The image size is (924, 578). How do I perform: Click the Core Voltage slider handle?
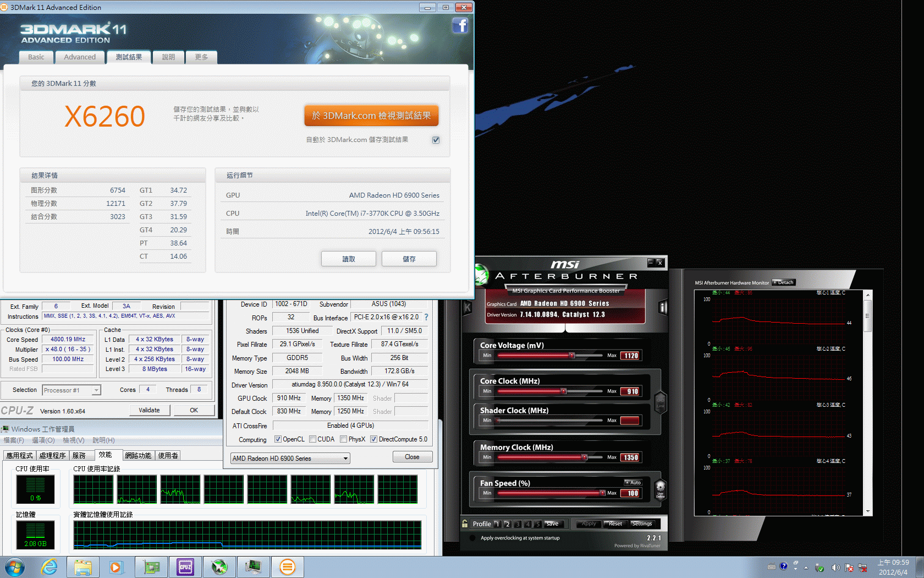[x=572, y=356]
